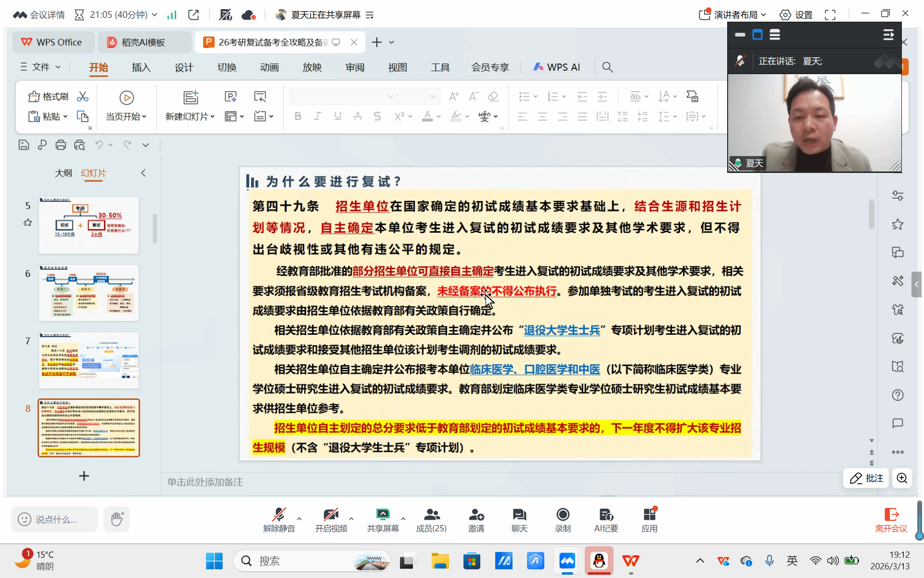Click the print icon in quick toolbar

click(61, 145)
